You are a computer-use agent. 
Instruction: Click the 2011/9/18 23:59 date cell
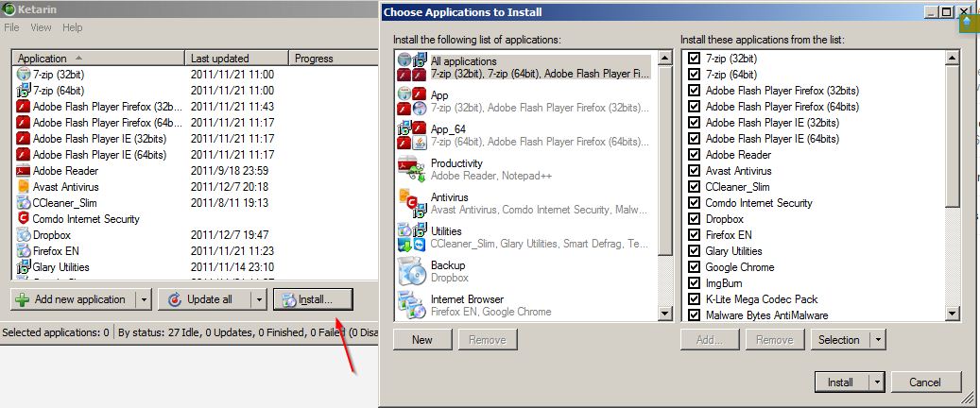(x=230, y=171)
